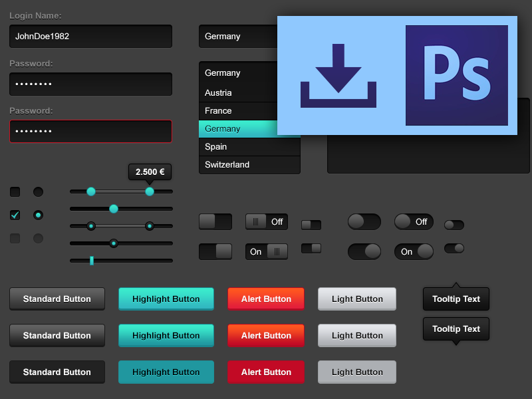This screenshot has width=532, height=399.
Task: Pick Spain in the country list
Action: coord(249,147)
